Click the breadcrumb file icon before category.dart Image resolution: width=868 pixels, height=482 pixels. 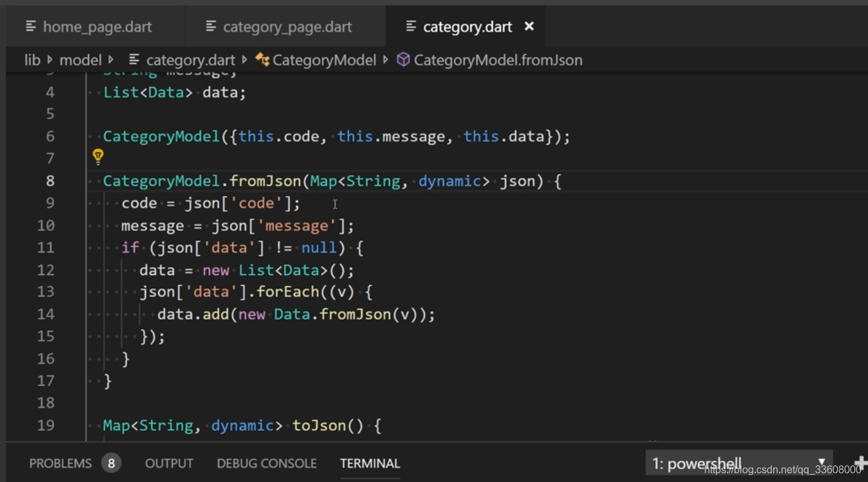click(x=134, y=60)
